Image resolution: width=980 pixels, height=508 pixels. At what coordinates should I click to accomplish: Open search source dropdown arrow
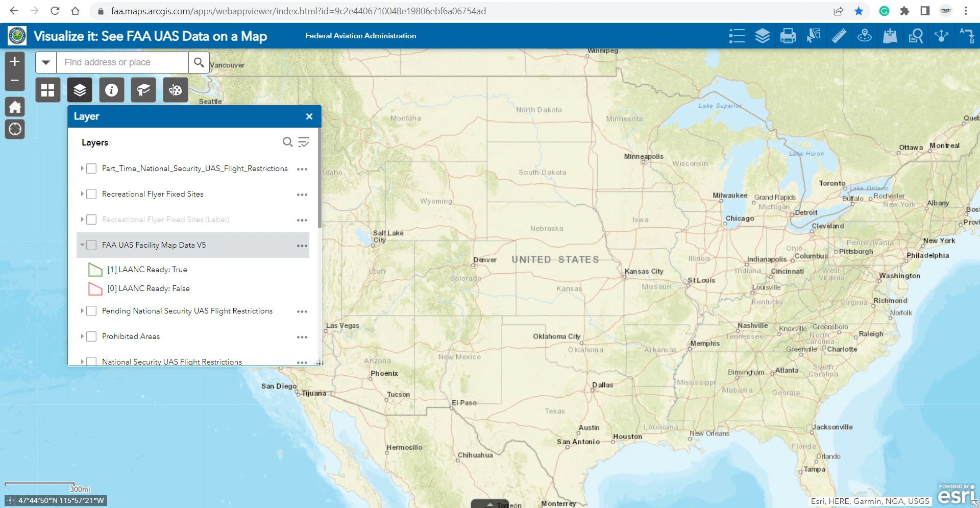pyautogui.click(x=46, y=62)
